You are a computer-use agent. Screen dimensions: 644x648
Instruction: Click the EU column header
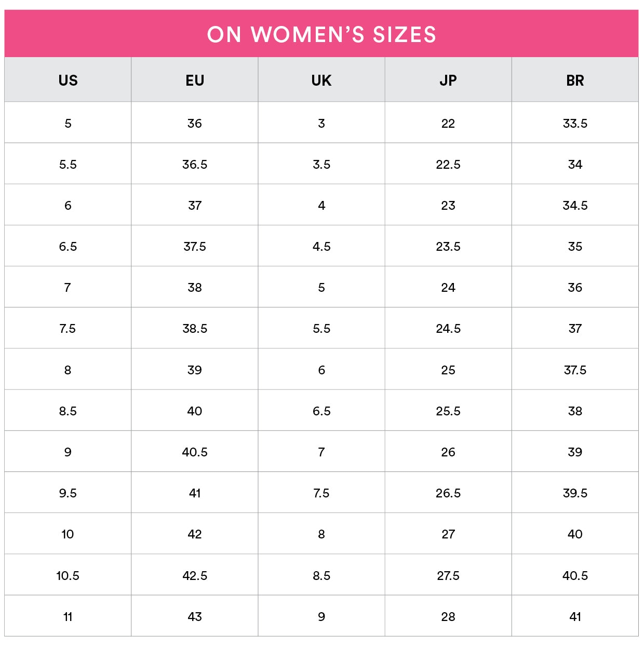click(195, 80)
